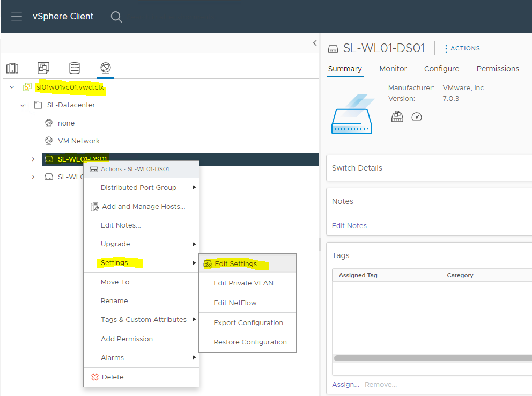Sort by Assigned Tag column header

[x=386, y=275]
